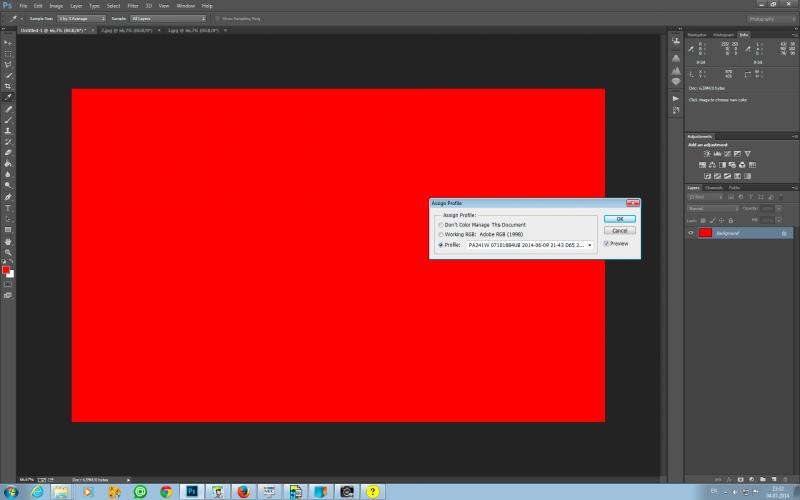Open the Sample All Layers dropdown
The height and width of the screenshot is (500, 800).
168,18
